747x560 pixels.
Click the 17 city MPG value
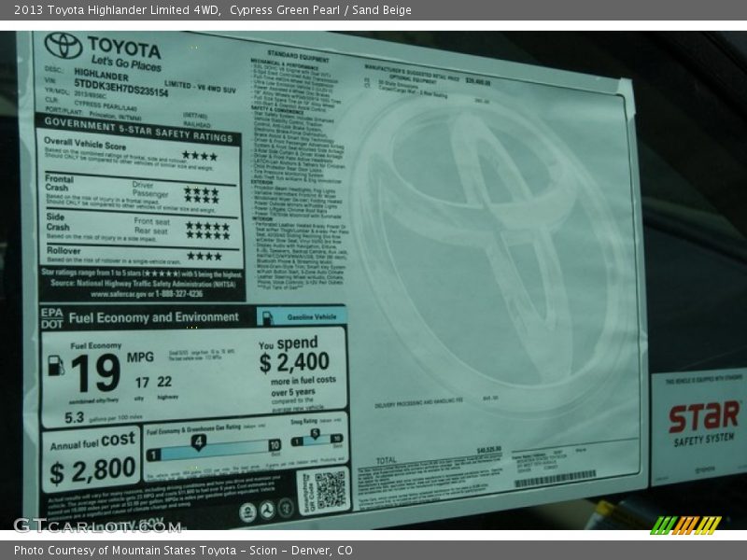click(x=142, y=383)
